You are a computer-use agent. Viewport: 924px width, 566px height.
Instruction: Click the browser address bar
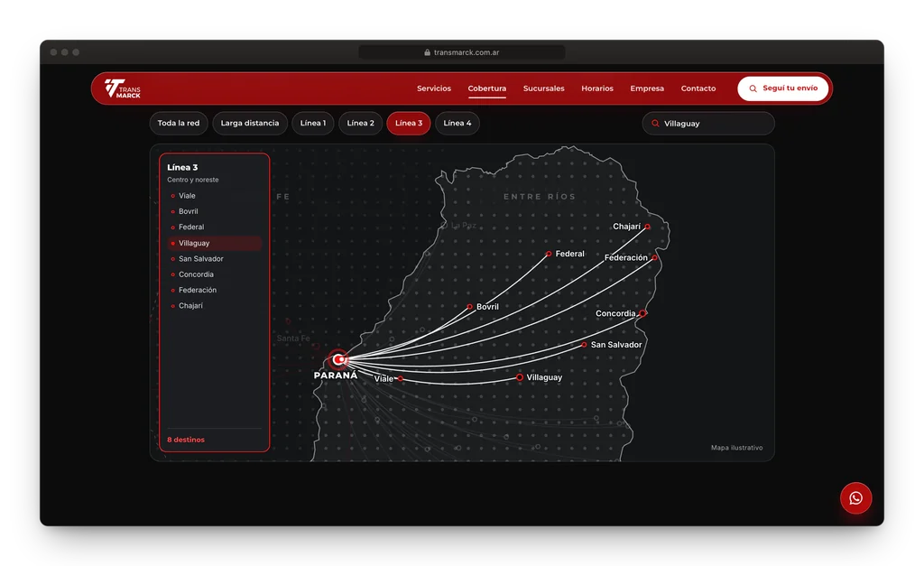point(462,52)
